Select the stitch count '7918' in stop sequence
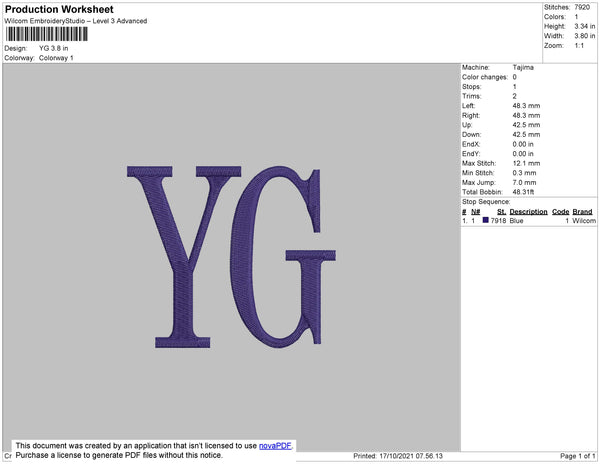Viewport: 600px width, 464px height. point(498,221)
